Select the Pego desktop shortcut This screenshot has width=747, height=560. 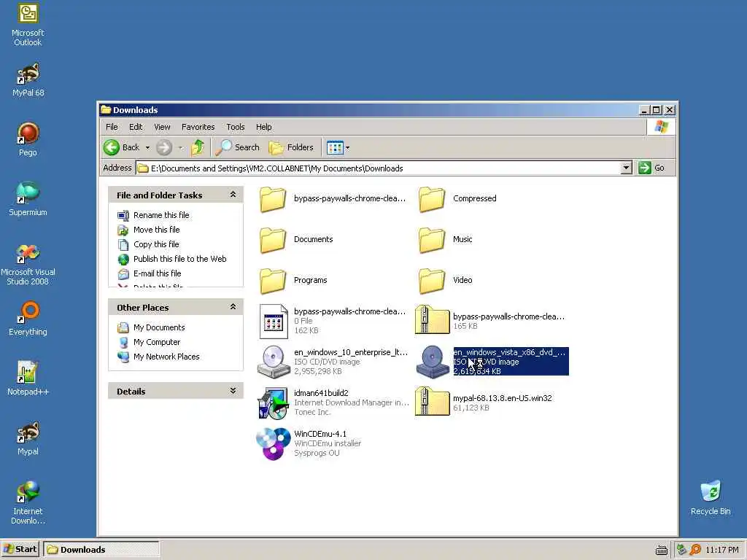(28, 139)
